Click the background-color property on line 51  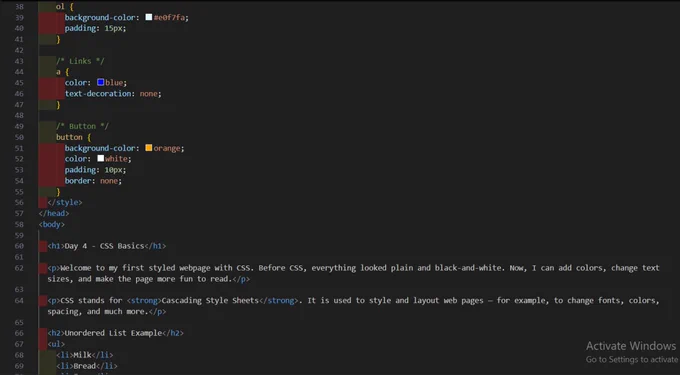[100, 148]
